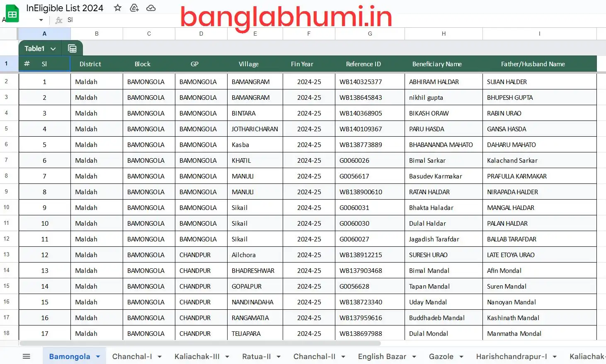This screenshot has height=364, width=606.
Task: Select cell RATAN HALDAR
Action: tap(444, 192)
